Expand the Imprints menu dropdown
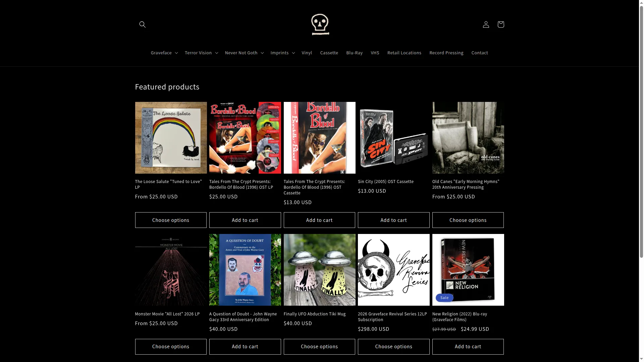644x362 pixels. pos(282,53)
